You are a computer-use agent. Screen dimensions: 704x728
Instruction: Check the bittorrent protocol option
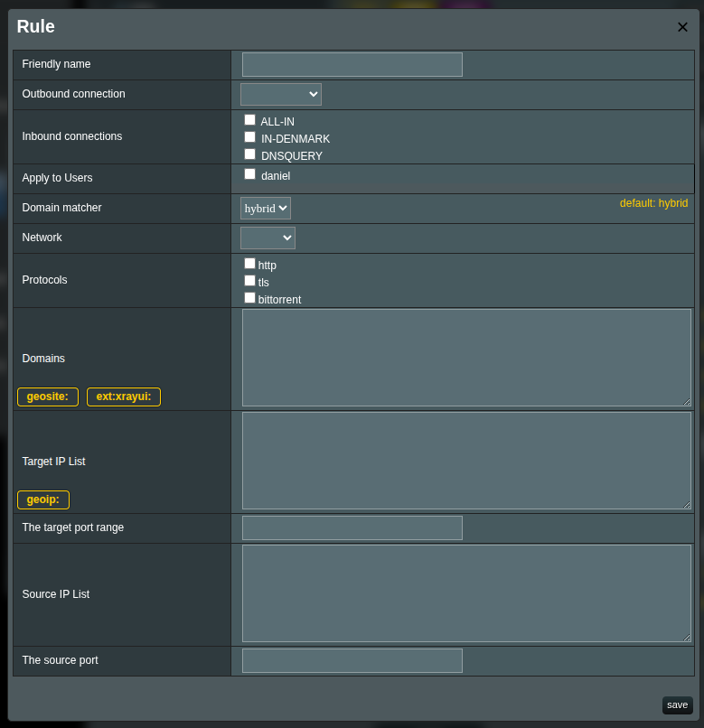[x=250, y=298]
